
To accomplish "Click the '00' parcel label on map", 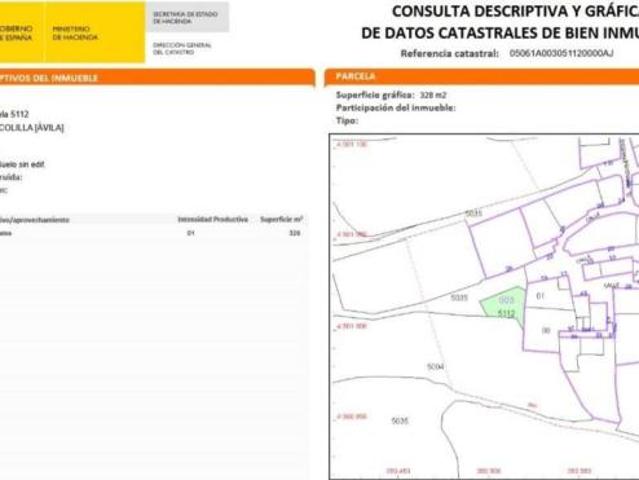I will tap(546, 330).
